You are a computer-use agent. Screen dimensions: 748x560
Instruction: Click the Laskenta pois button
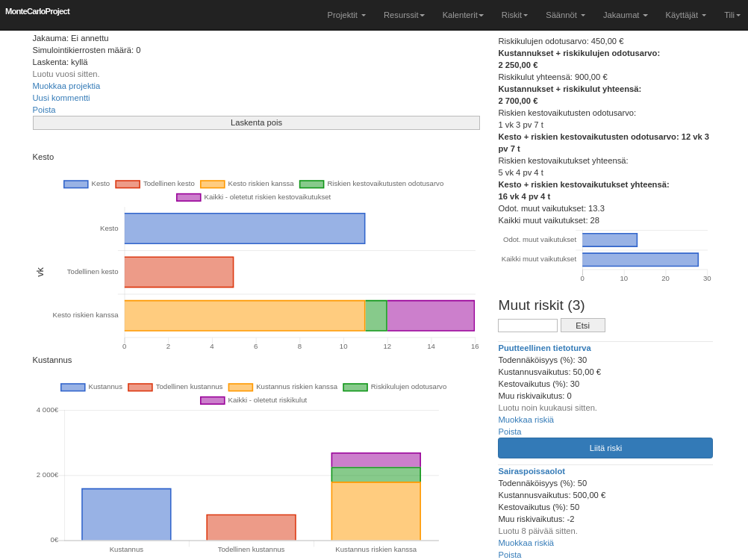[256, 122]
